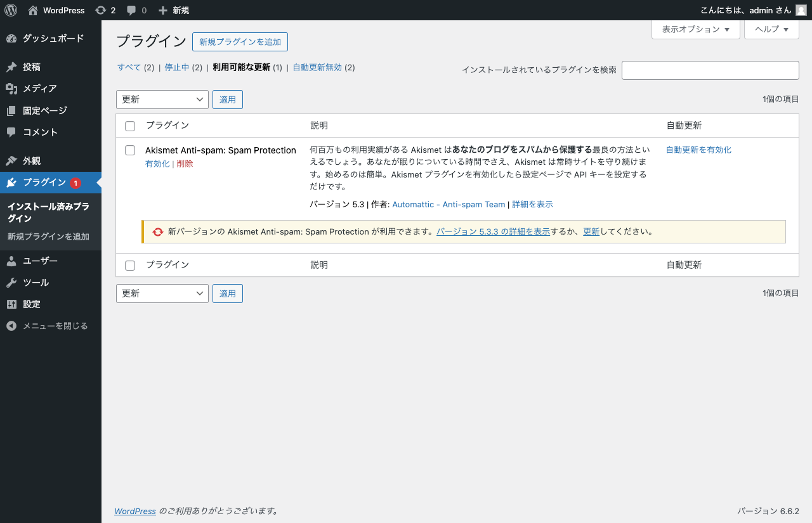Open 設定 menu item
The image size is (812, 523).
[51, 304]
